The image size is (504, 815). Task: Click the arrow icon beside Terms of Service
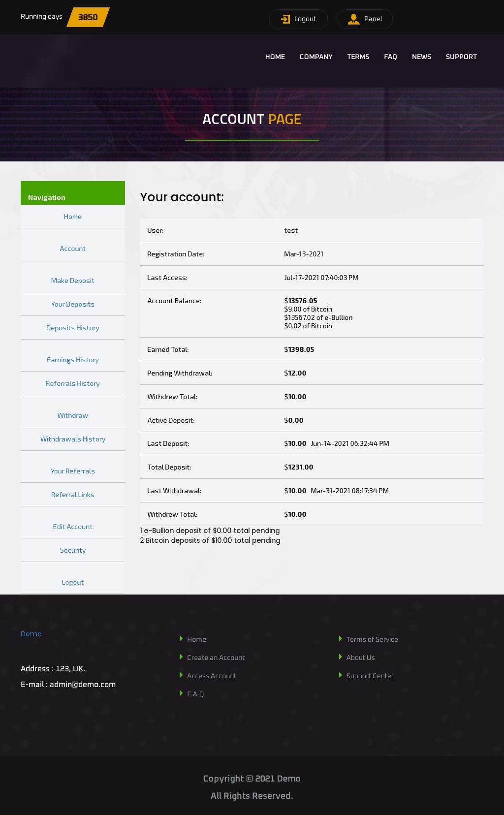click(340, 639)
